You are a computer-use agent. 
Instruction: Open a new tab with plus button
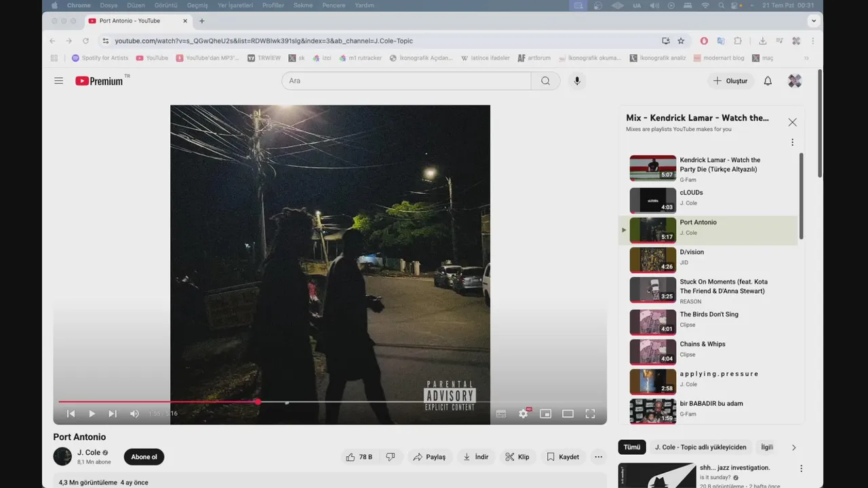(x=201, y=21)
